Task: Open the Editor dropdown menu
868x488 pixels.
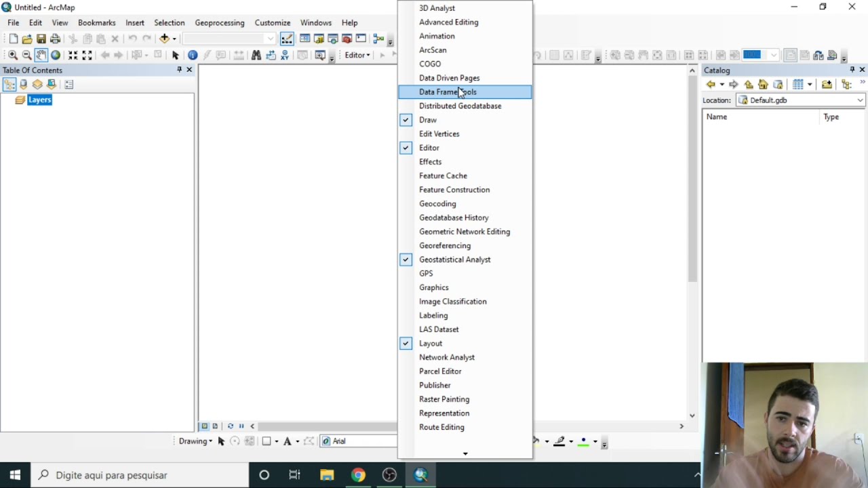Action: pos(357,55)
